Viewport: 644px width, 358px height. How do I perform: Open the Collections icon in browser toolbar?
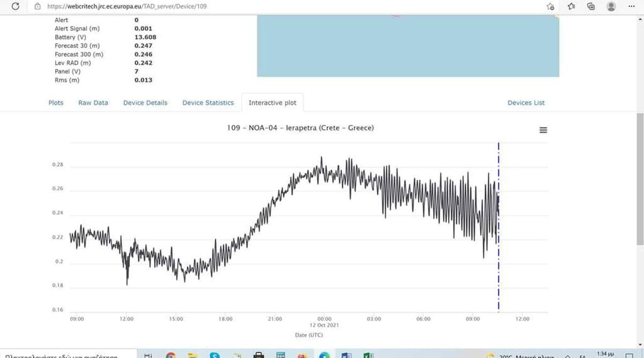click(x=591, y=6)
